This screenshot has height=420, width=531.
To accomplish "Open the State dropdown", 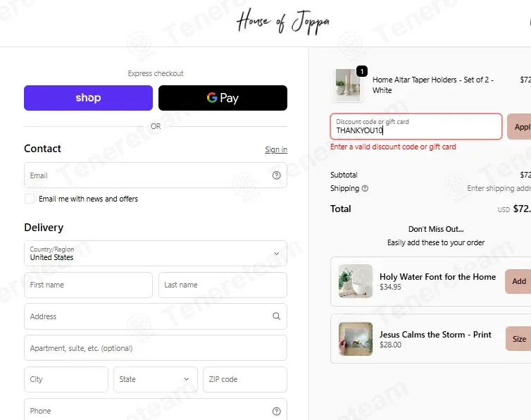I will tap(156, 379).
